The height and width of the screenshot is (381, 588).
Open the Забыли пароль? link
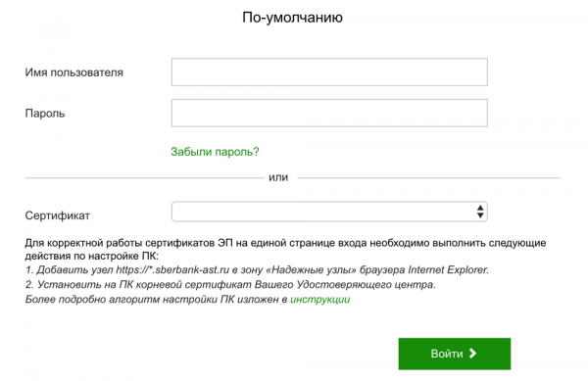click(x=215, y=152)
